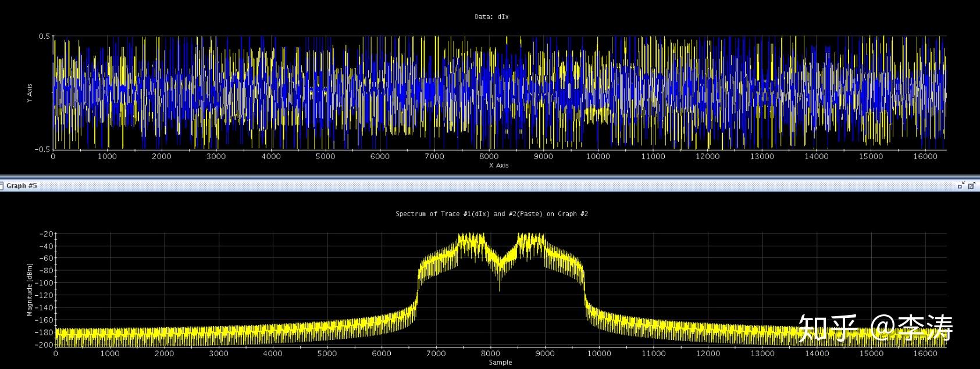The height and width of the screenshot is (369, 980).
Task: Click the 8000 tick on dIx X axis
Action: (489, 156)
